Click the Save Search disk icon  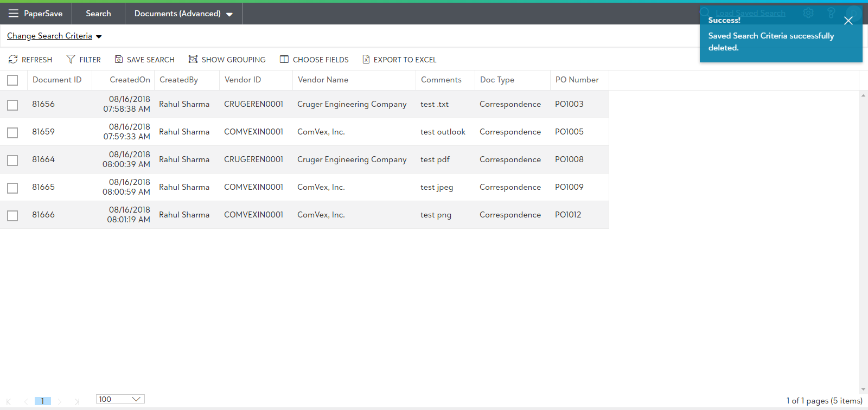click(119, 59)
